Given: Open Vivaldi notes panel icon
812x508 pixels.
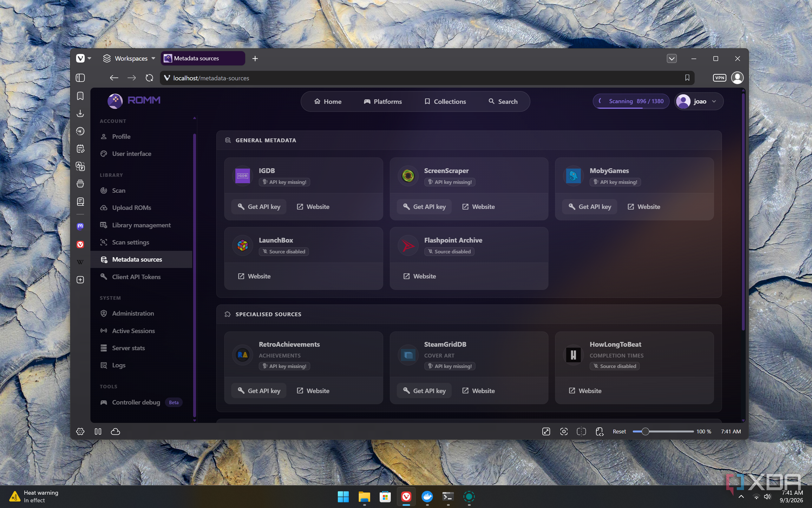Looking at the screenshot, I should point(80,149).
